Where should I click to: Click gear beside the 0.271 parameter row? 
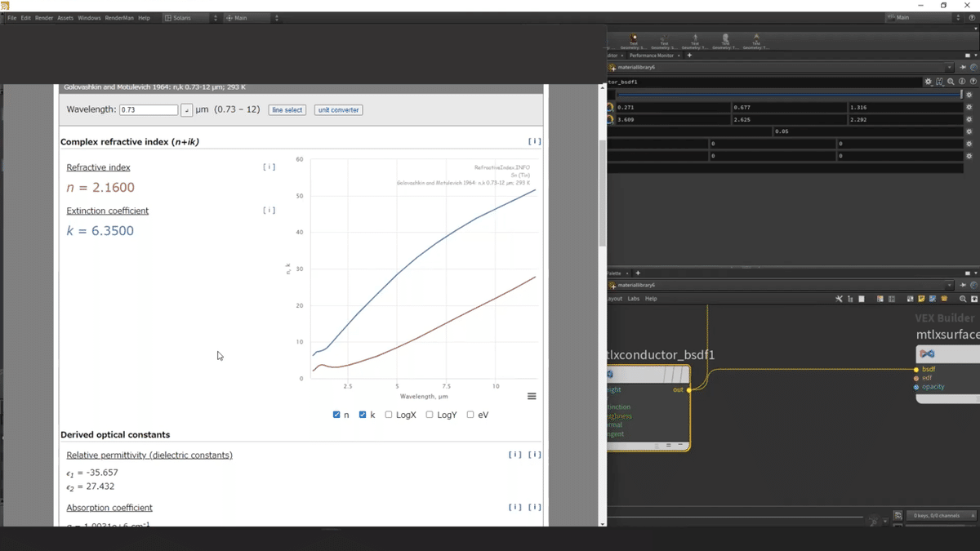tap(969, 107)
